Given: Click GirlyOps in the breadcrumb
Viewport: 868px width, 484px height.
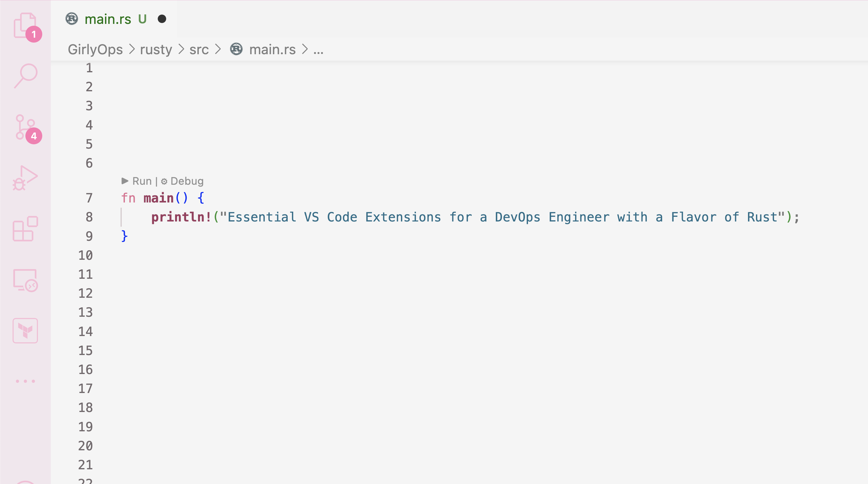Looking at the screenshot, I should 95,50.
